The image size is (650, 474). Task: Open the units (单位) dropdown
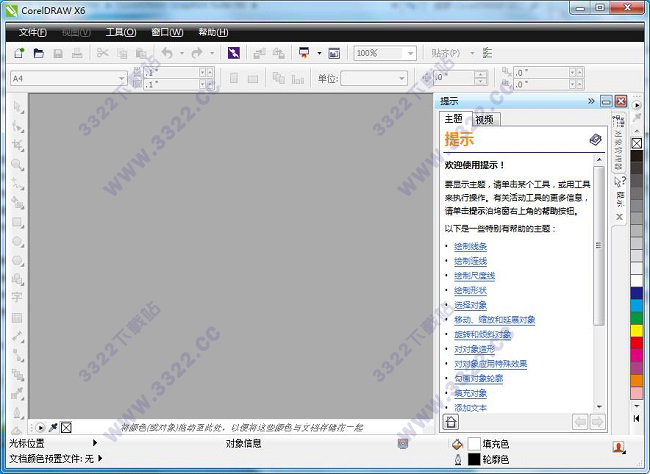(401, 78)
